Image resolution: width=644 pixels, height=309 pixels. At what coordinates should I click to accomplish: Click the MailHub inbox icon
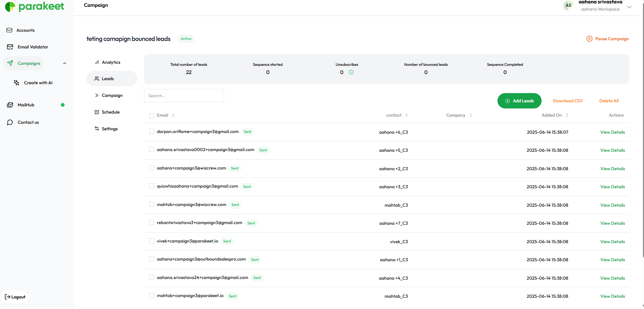[x=10, y=105]
